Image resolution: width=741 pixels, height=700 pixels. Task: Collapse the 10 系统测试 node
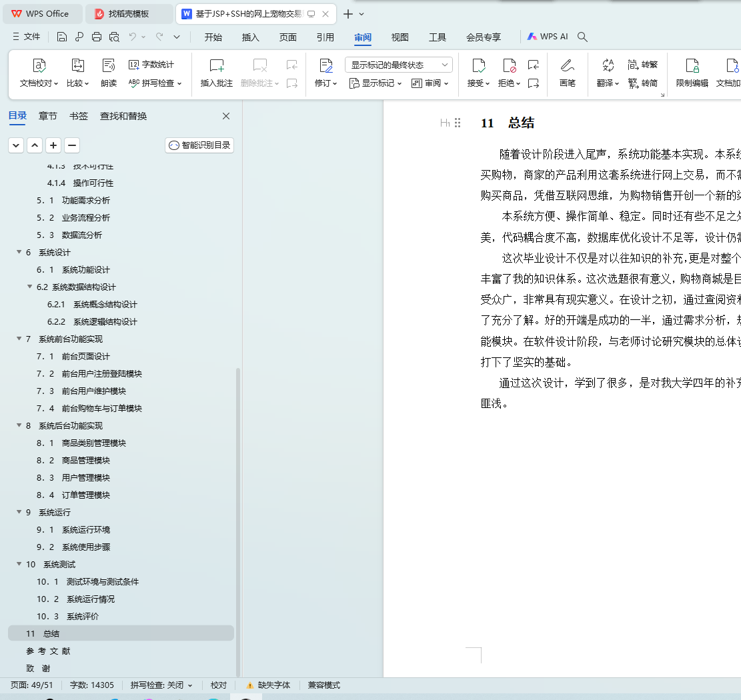click(19, 563)
